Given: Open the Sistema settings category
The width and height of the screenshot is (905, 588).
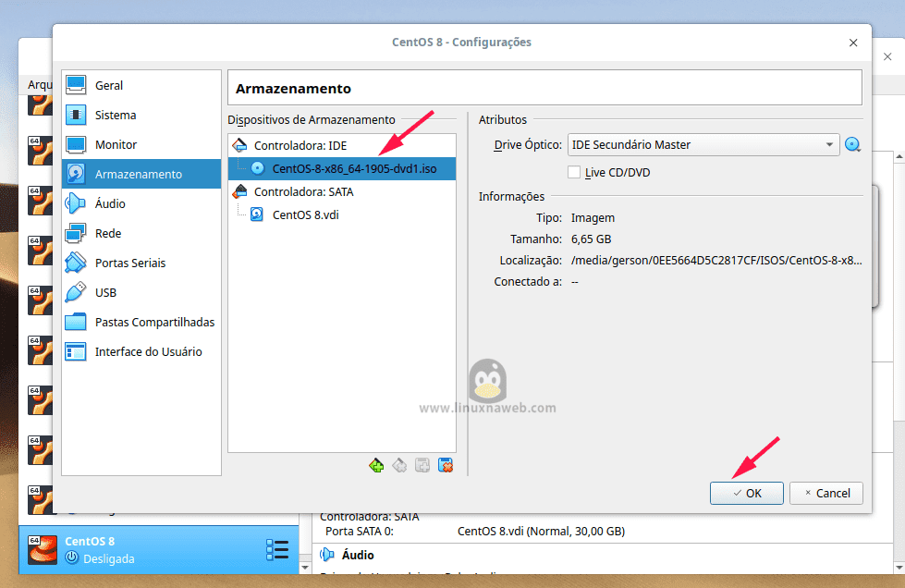Looking at the screenshot, I should tap(141, 115).
